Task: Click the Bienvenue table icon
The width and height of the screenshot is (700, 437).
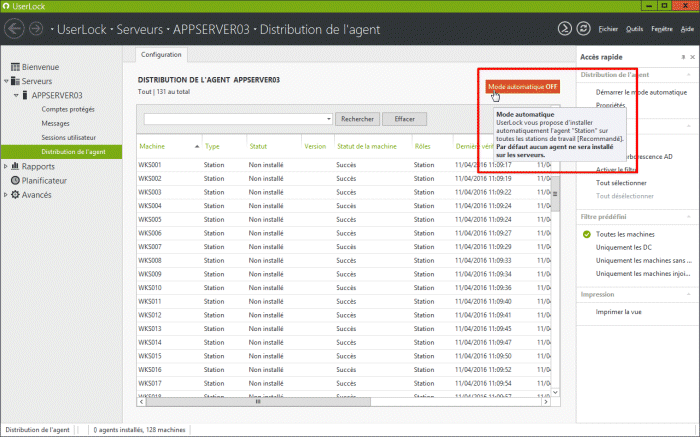Action: (15, 67)
